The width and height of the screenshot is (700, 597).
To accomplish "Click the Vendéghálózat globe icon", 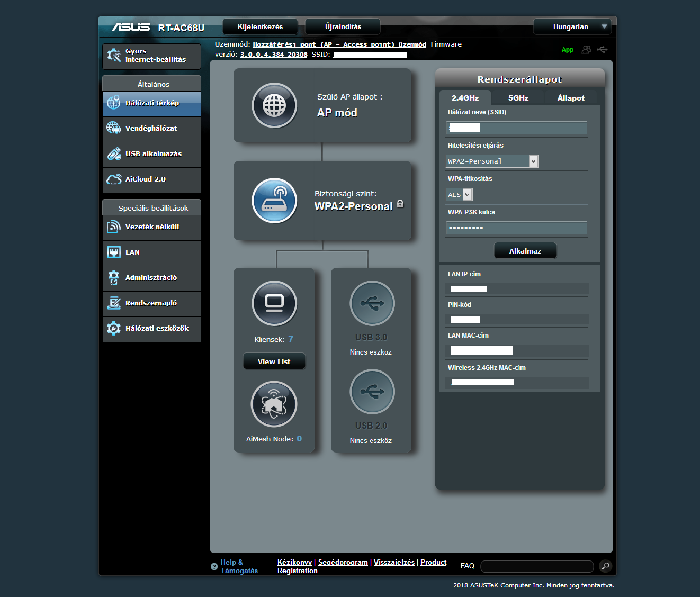I will pos(114,128).
